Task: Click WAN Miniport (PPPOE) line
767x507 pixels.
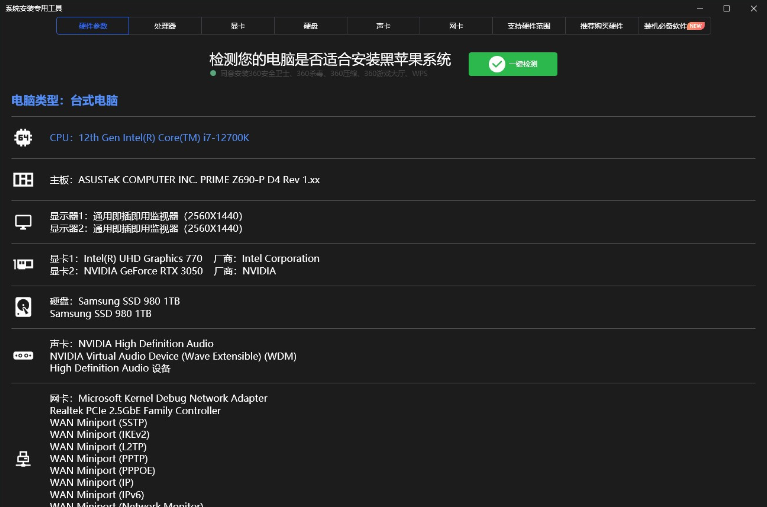Action: pyautogui.click(x=102, y=471)
